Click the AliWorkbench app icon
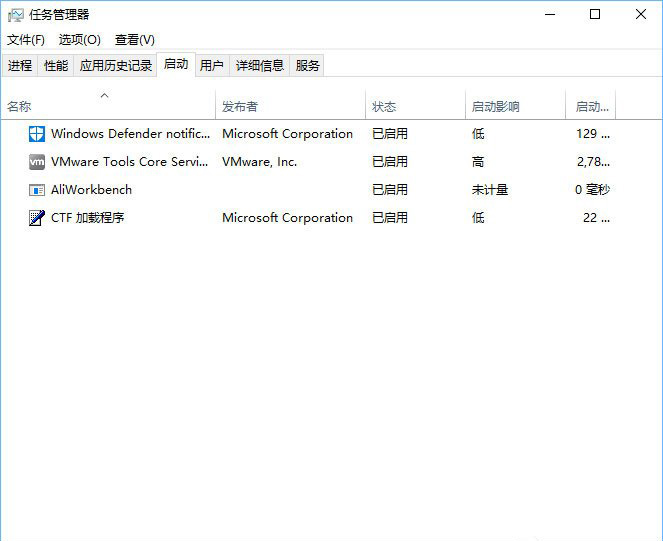 [37, 190]
